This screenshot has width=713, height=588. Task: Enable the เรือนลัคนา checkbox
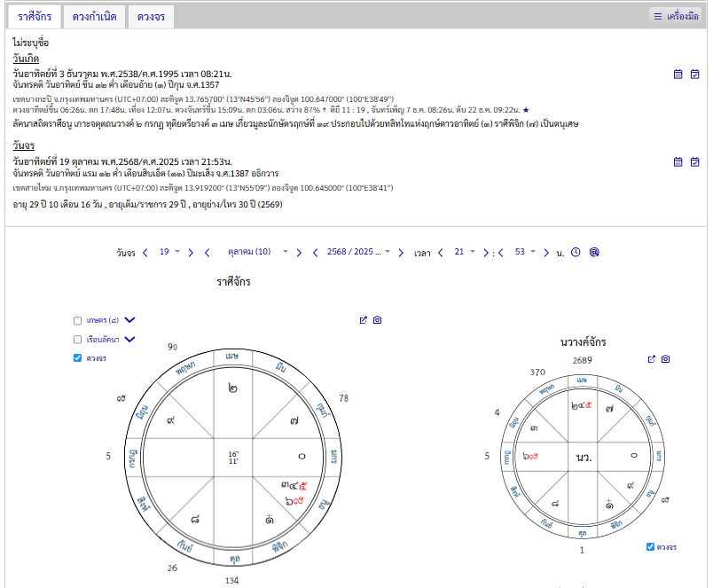pyautogui.click(x=78, y=340)
